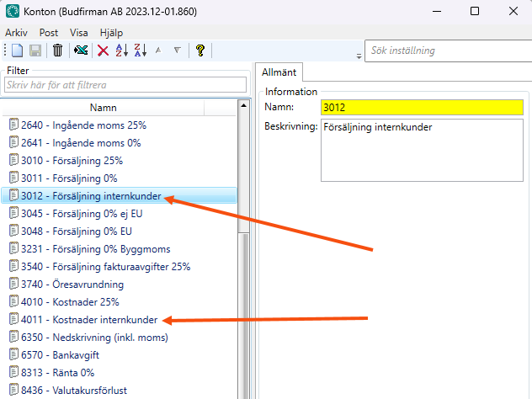Select 4011 - Kostnader internkunder
This screenshot has height=399, width=532.
(119, 319)
